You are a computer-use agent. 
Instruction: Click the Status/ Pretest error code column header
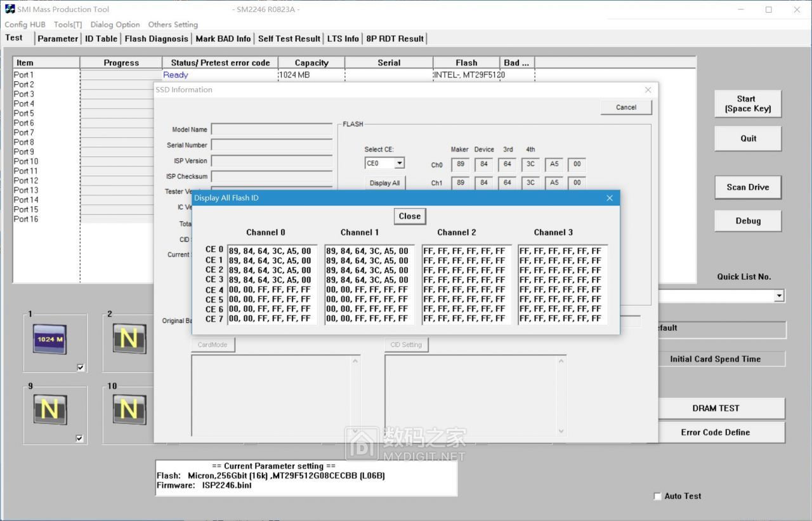tap(220, 63)
